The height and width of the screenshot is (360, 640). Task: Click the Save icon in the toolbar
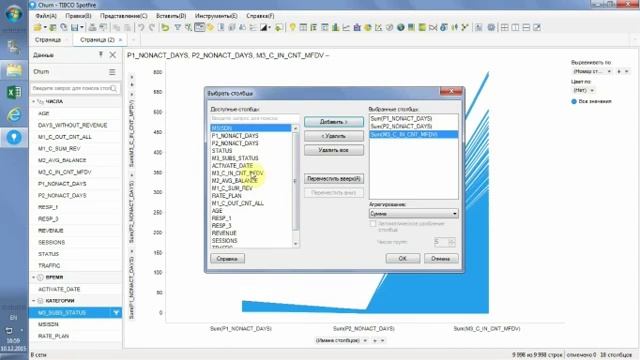click(74, 27)
